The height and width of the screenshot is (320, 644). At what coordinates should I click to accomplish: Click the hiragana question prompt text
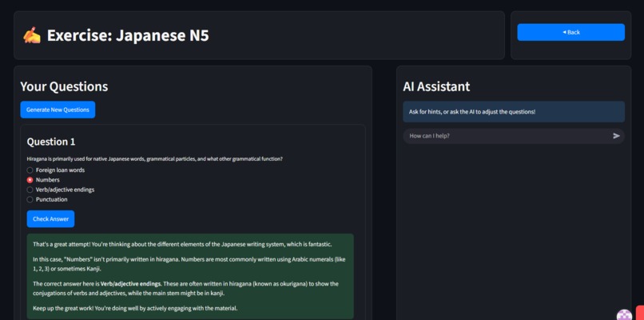point(154,158)
